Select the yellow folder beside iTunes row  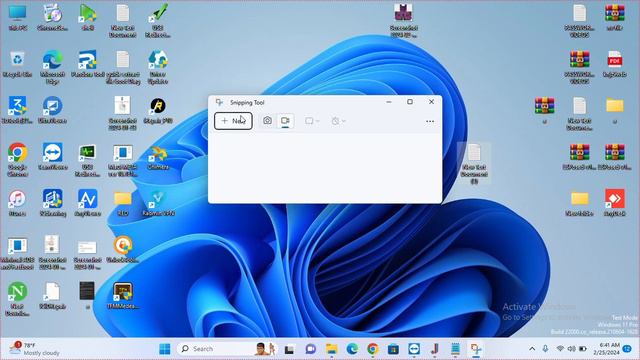click(123, 202)
